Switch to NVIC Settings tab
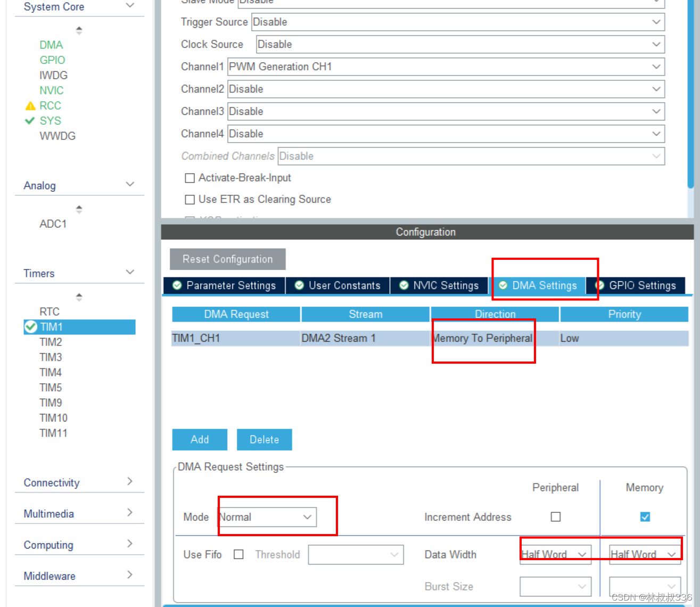The image size is (700, 607). [x=440, y=285]
